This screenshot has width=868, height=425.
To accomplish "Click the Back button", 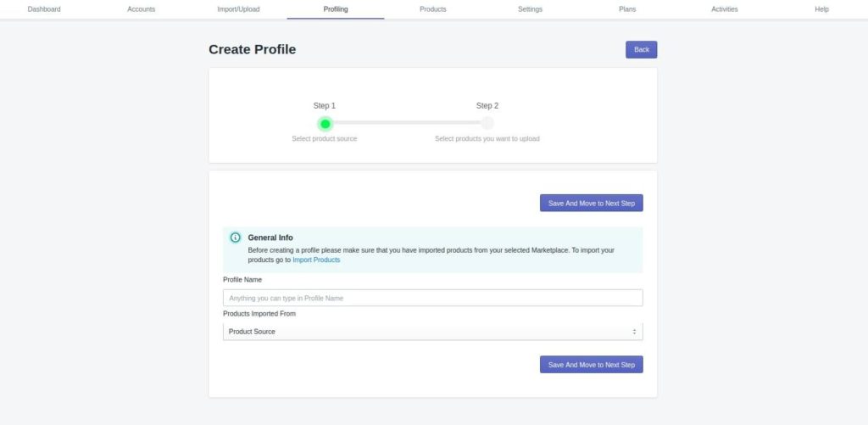I will click(642, 49).
